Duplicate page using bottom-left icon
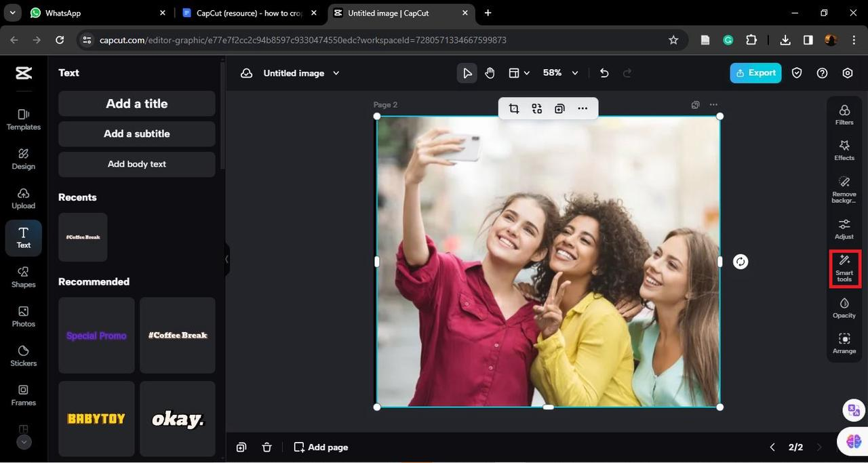The image size is (868, 463). [241, 447]
